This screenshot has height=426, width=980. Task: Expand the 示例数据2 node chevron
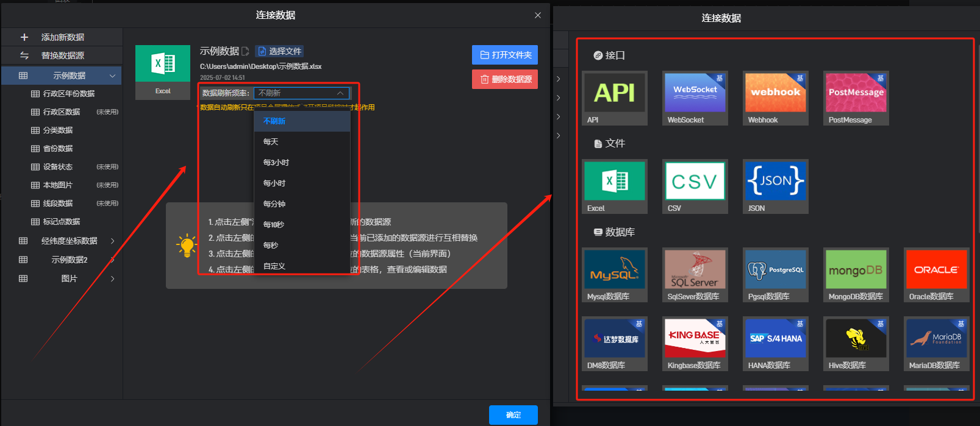pyautogui.click(x=112, y=260)
